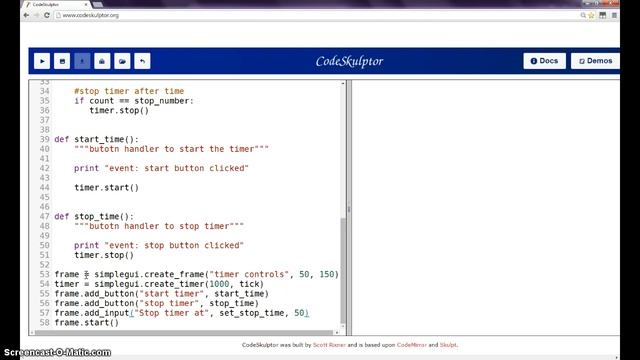Go back with browser back arrow
This screenshot has width=640, height=360.
26,15
